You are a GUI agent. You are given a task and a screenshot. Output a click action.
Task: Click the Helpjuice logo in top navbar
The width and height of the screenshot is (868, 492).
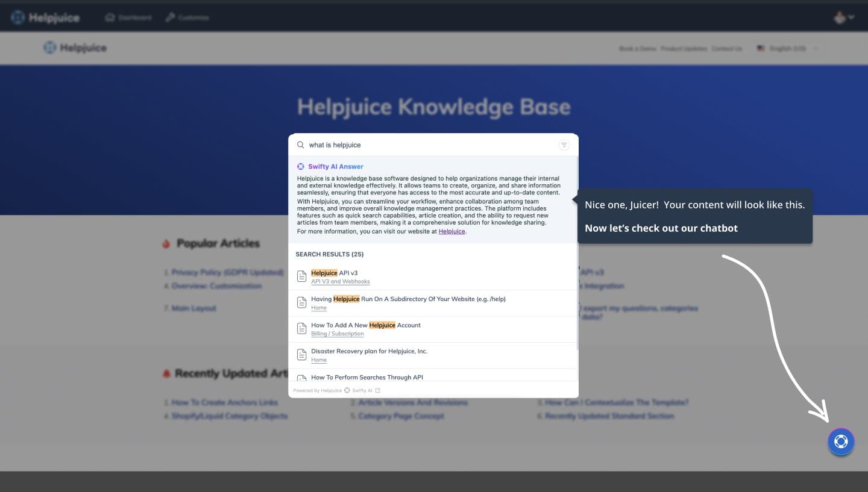[x=45, y=17]
